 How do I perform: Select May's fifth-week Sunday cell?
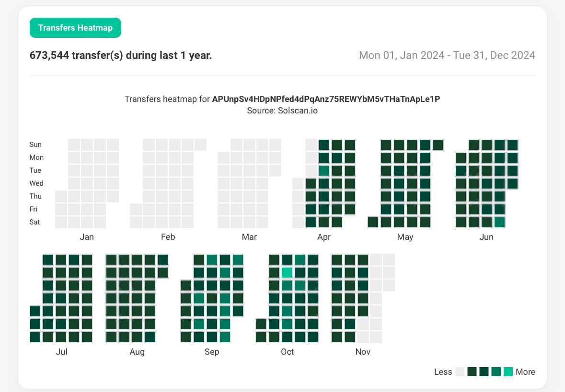tap(438, 145)
